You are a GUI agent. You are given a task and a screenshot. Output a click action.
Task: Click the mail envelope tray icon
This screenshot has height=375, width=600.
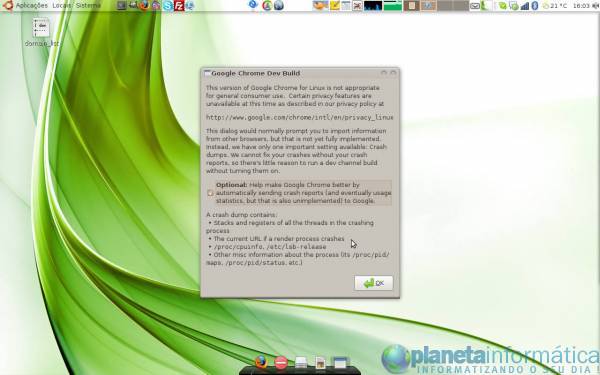point(475,6)
